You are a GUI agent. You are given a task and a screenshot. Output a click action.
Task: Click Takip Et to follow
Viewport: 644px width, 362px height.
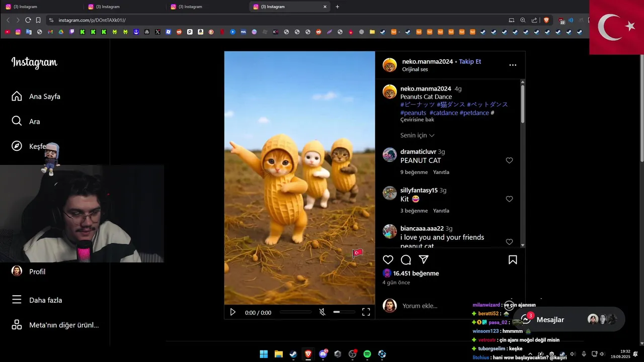pyautogui.click(x=470, y=61)
